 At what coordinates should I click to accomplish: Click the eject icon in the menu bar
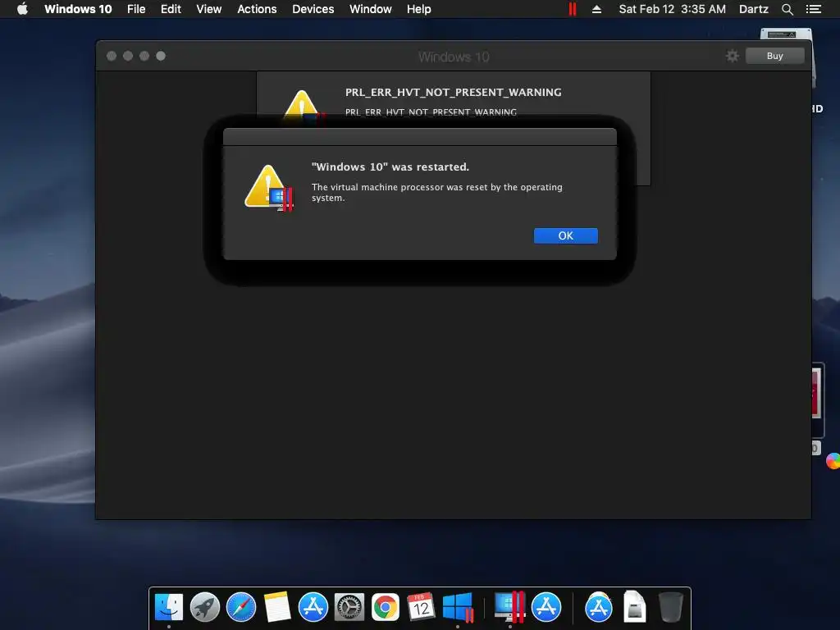(x=596, y=9)
